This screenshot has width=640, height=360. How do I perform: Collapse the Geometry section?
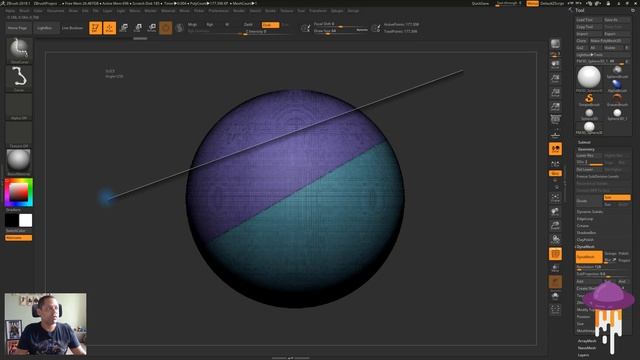[586, 149]
